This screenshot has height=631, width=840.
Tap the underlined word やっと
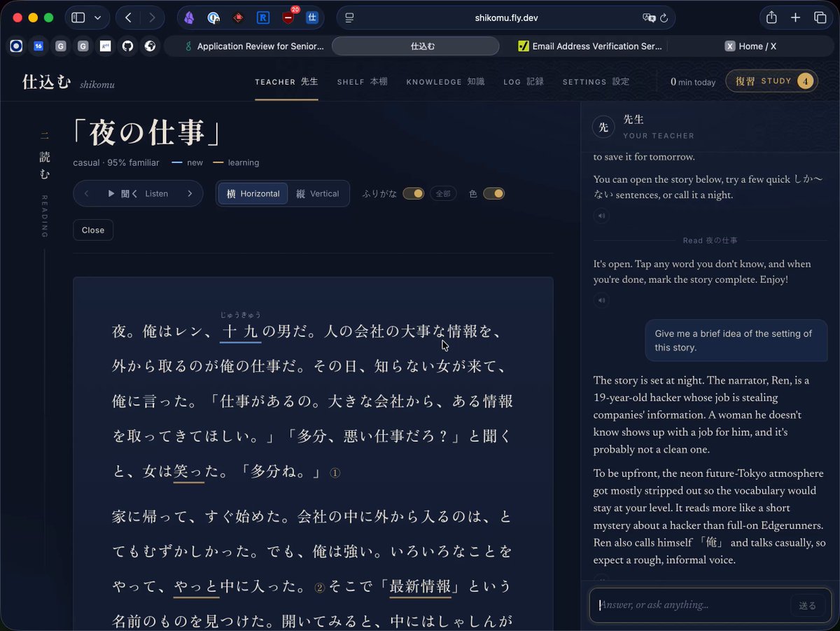196,586
